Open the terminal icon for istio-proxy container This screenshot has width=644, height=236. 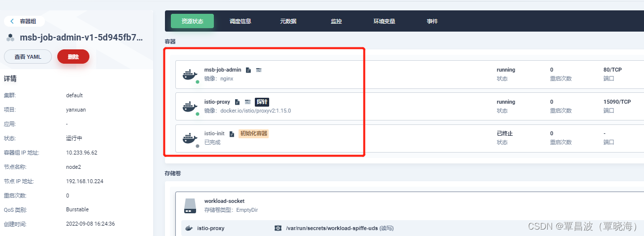248,102
